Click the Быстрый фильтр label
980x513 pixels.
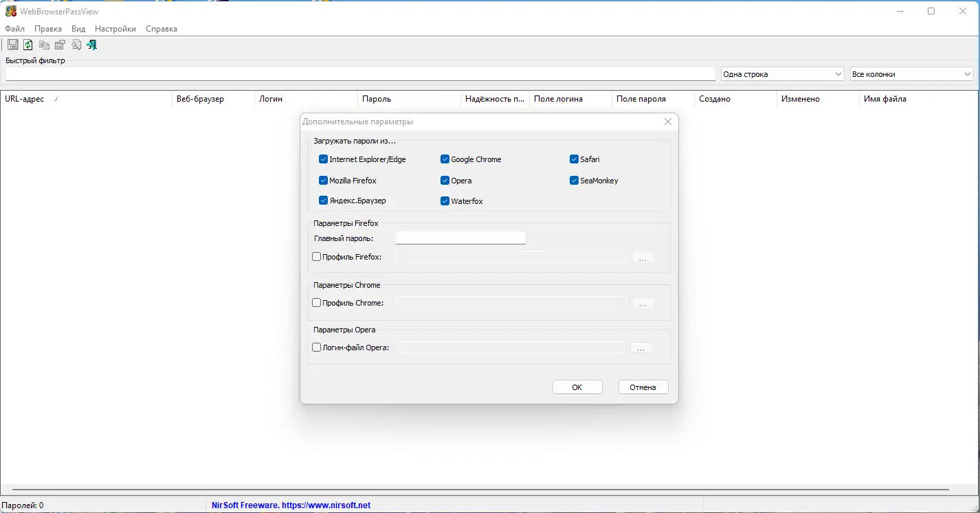(x=35, y=60)
